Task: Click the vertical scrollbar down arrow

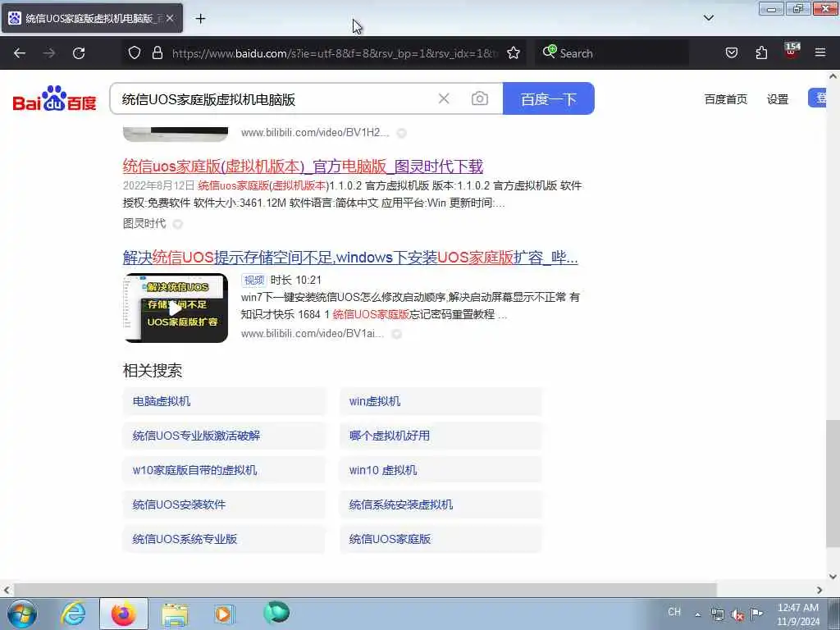Action: (833, 577)
